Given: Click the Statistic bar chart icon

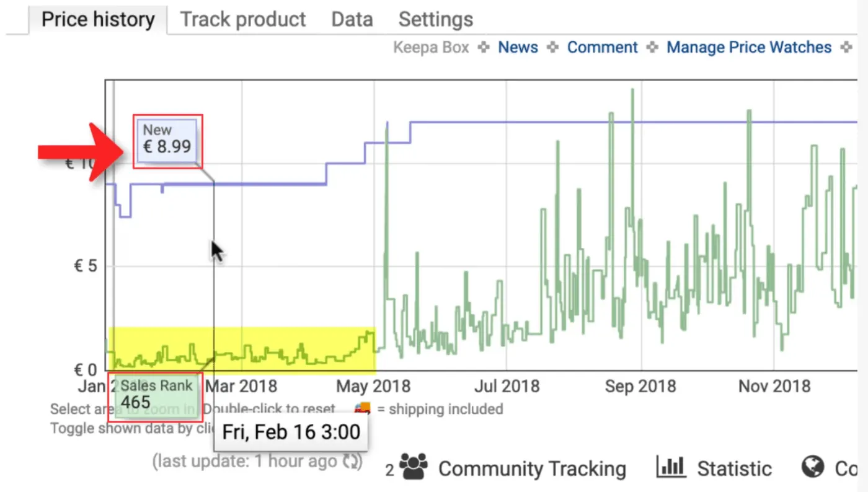Looking at the screenshot, I should (671, 467).
